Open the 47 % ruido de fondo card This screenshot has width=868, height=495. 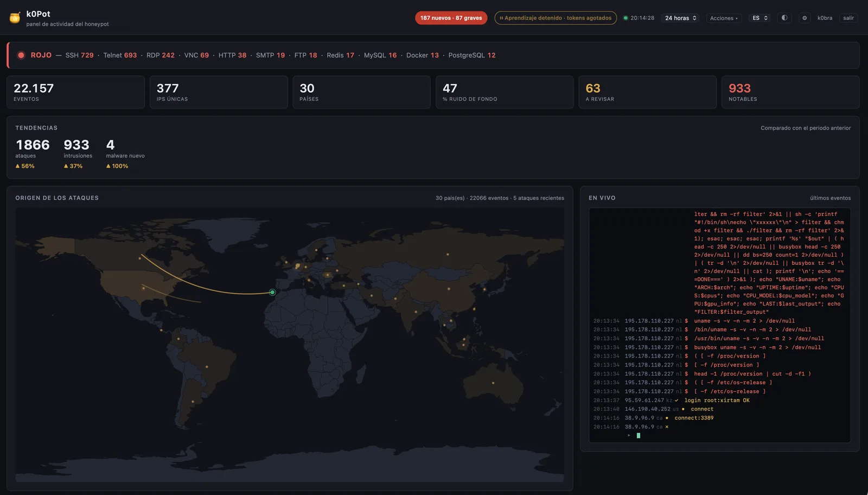[505, 92]
